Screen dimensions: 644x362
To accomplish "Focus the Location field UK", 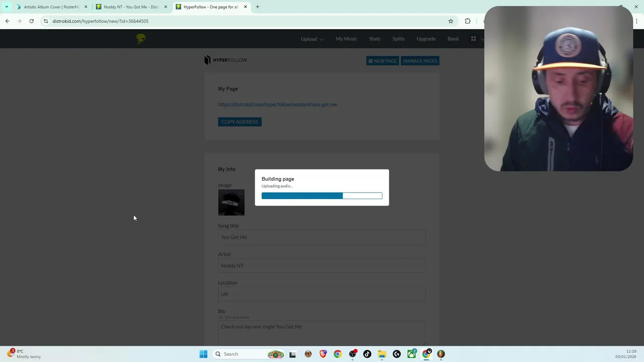I will point(322,294).
